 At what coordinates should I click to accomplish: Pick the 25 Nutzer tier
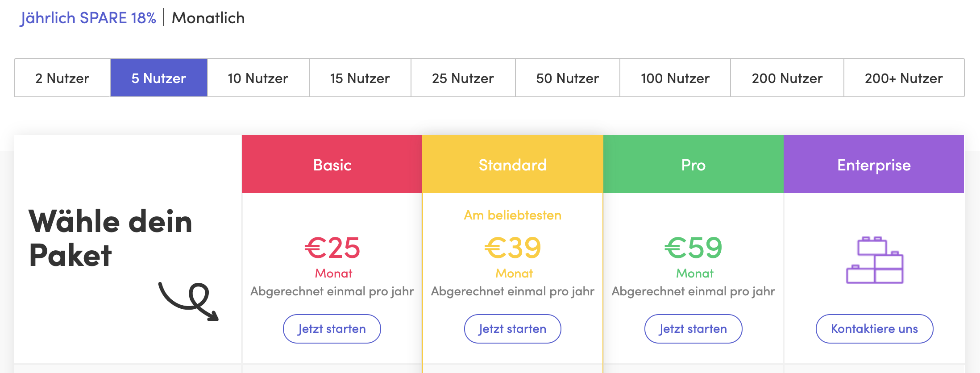pos(463,78)
